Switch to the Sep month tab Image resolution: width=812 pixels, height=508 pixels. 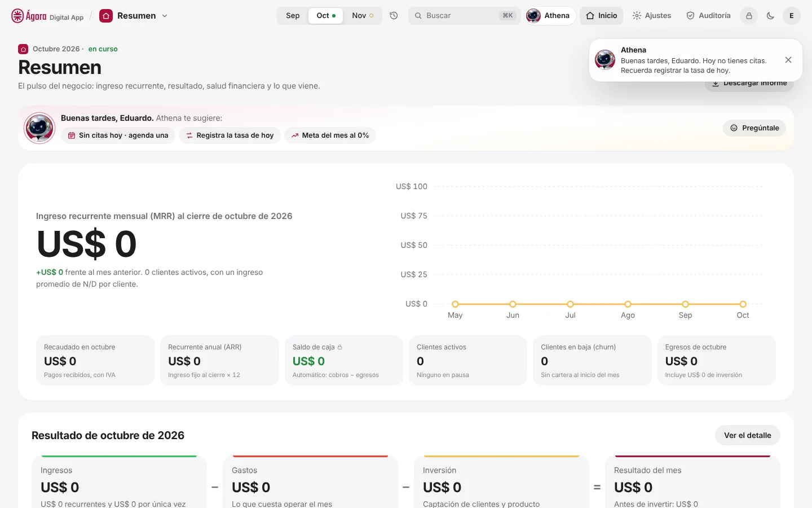click(x=293, y=16)
